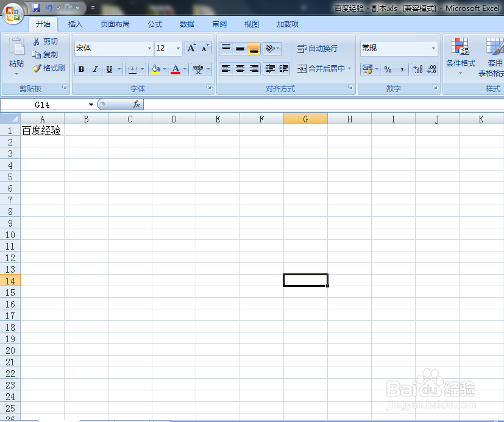This screenshot has height=422, width=504.
Task: Open the Office Button menu
Action: pyautogui.click(x=13, y=13)
